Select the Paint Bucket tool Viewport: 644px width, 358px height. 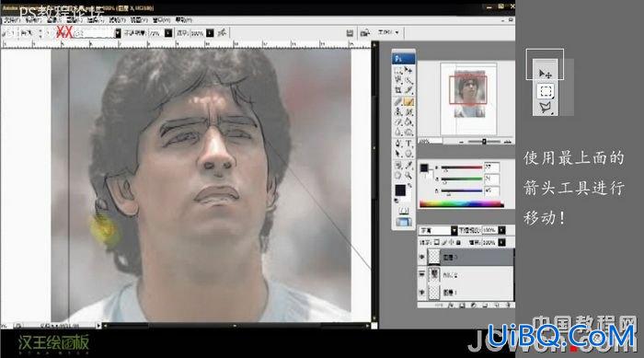(x=408, y=121)
